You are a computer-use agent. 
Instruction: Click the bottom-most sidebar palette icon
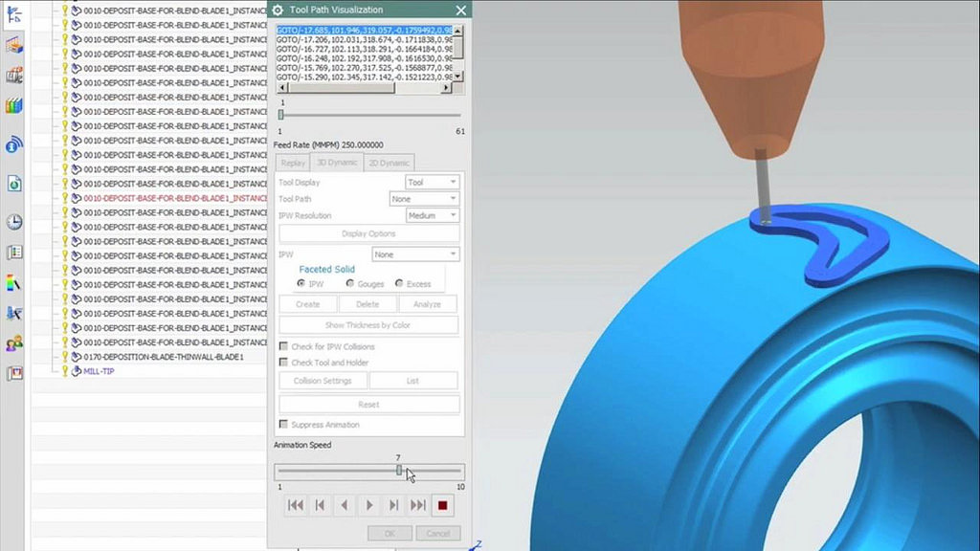pos(13,373)
